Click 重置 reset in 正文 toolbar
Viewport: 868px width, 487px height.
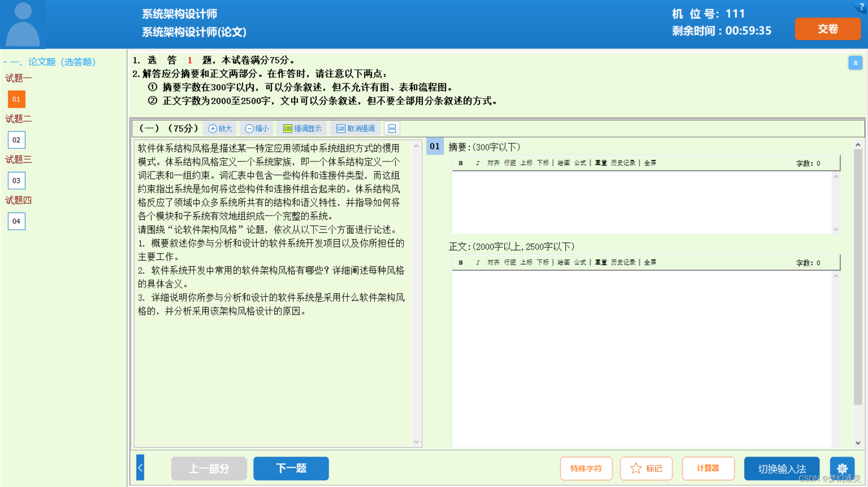(x=601, y=263)
